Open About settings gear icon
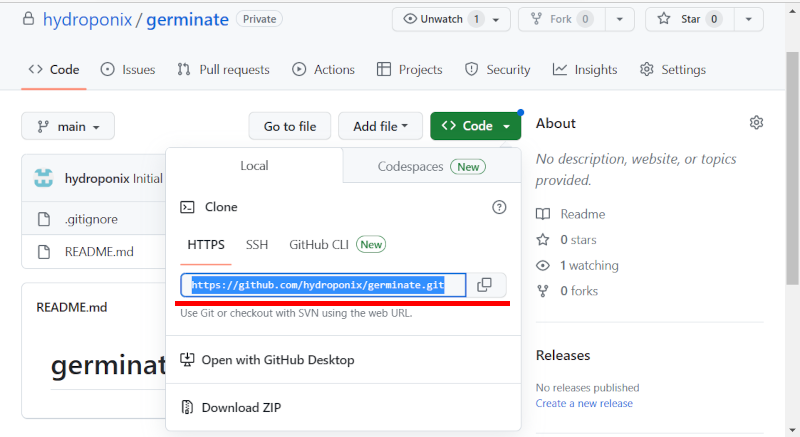 pyautogui.click(x=756, y=123)
